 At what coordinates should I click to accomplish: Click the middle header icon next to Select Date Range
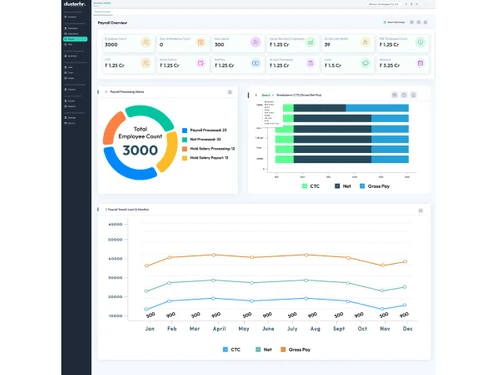pos(419,22)
